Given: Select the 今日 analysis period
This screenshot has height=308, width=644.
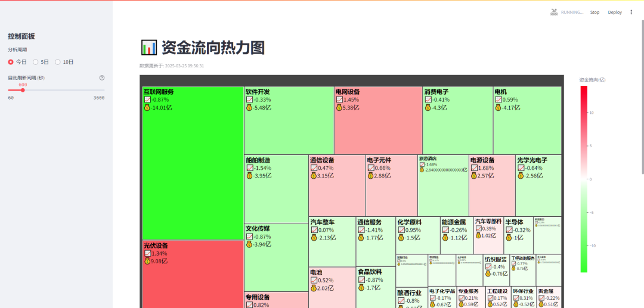Looking at the screenshot, I should (18, 62).
